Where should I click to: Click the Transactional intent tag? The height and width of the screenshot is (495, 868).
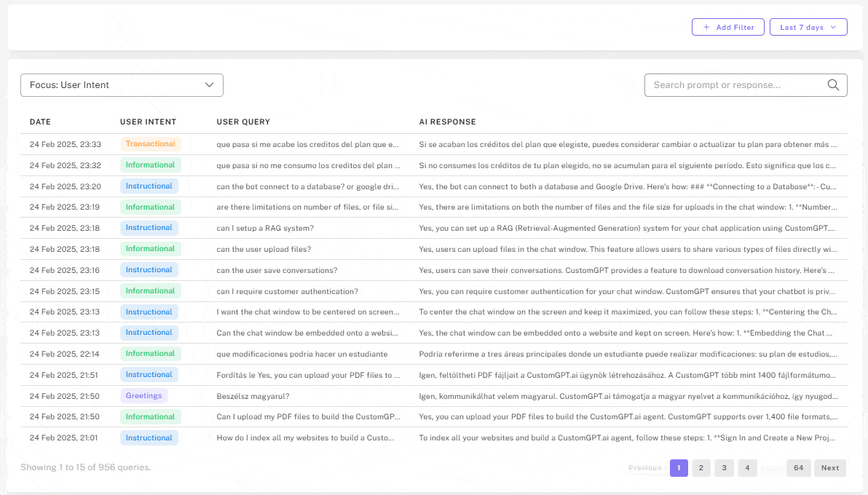tap(150, 144)
